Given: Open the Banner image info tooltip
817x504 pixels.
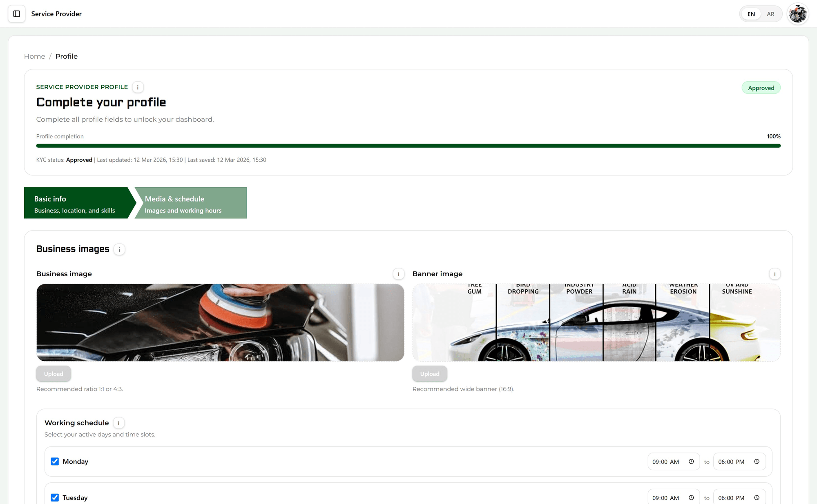Looking at the screenshot, I should (x=775, y=274).
